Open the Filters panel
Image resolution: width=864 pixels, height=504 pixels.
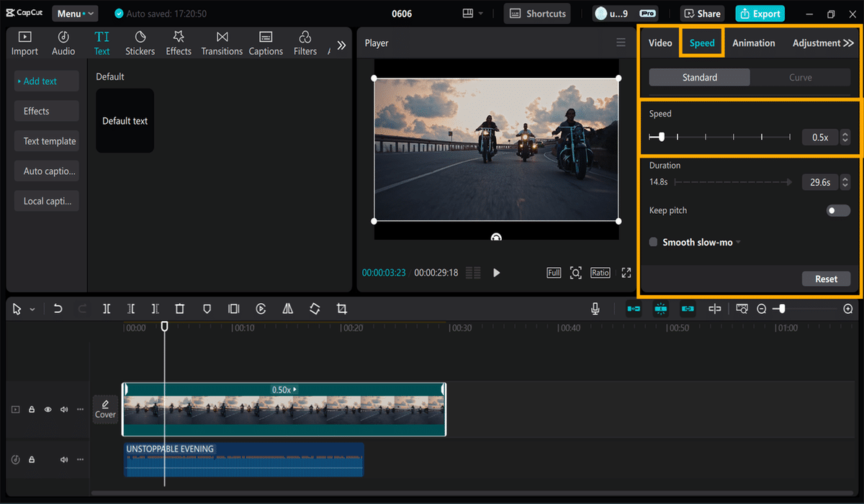(305, 43)
